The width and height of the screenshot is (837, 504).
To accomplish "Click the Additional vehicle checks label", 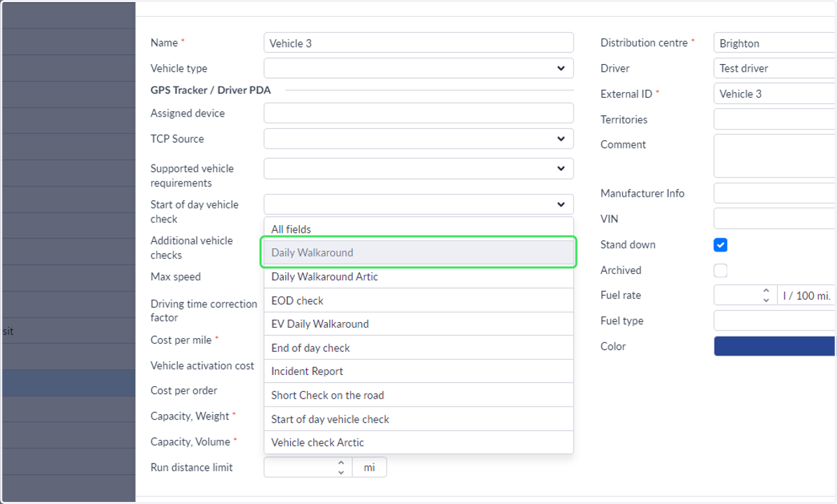I will click(192, 247).
